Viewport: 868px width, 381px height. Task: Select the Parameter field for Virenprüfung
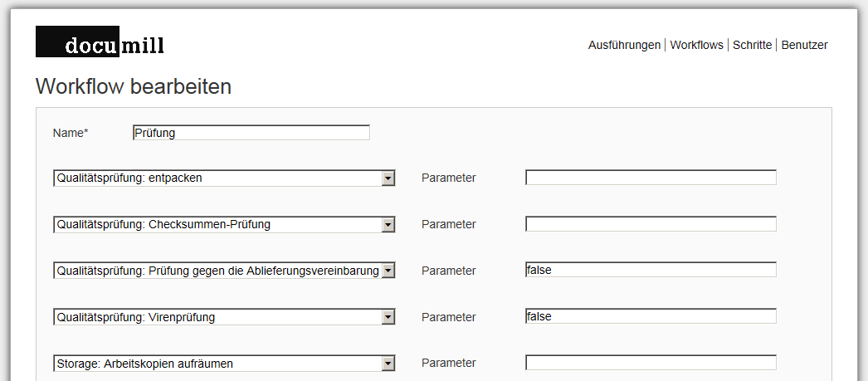tap(651, 316)
